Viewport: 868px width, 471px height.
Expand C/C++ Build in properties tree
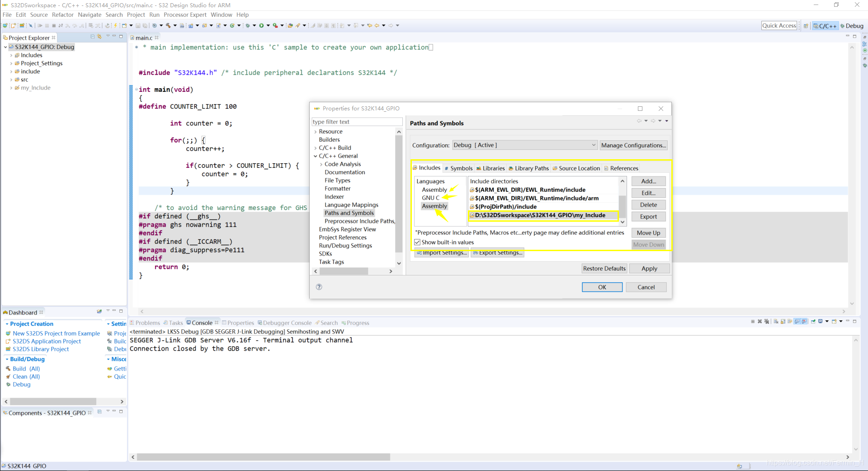coord(316,148)
